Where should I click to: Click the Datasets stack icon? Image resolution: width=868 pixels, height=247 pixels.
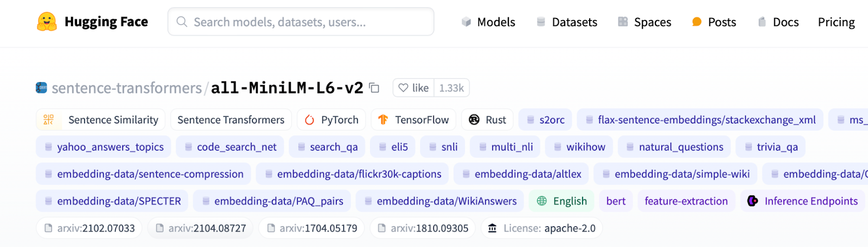(x=541, y=22)
